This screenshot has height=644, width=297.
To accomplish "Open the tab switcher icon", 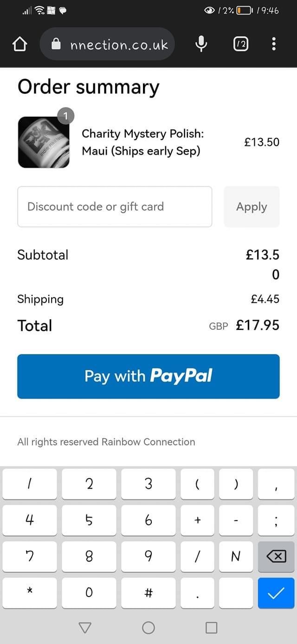I will [x=240, y=44].
